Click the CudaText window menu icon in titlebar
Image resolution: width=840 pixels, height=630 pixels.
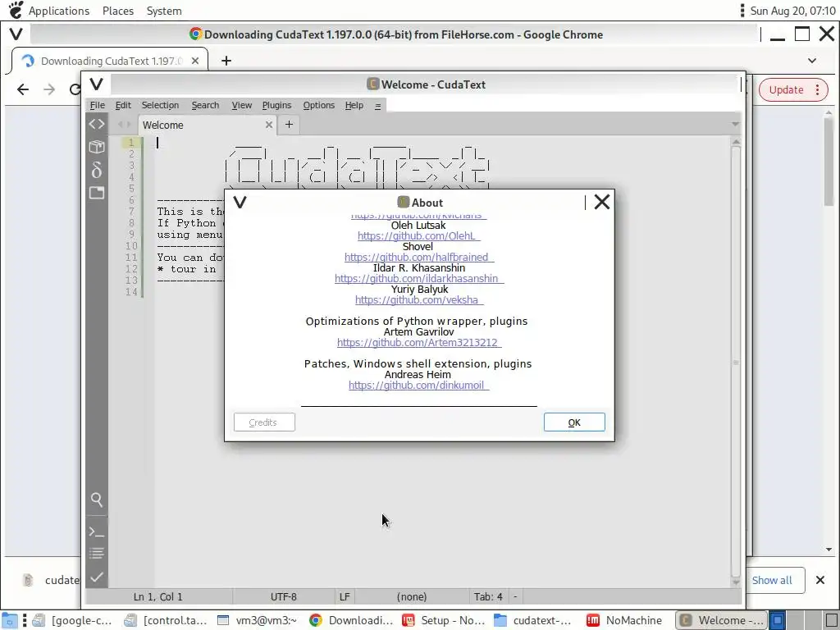pyautogui.click(x=97, y=84)
